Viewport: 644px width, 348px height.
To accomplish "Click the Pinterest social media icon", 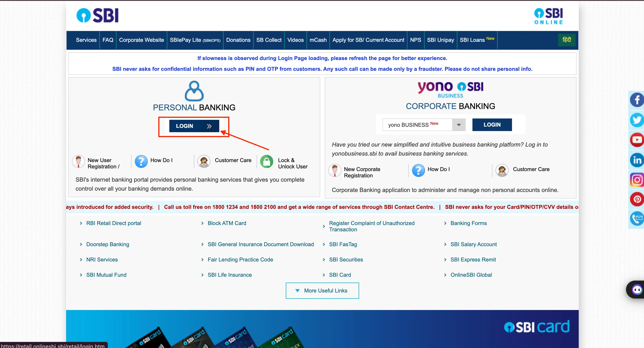I will [636, 198].
